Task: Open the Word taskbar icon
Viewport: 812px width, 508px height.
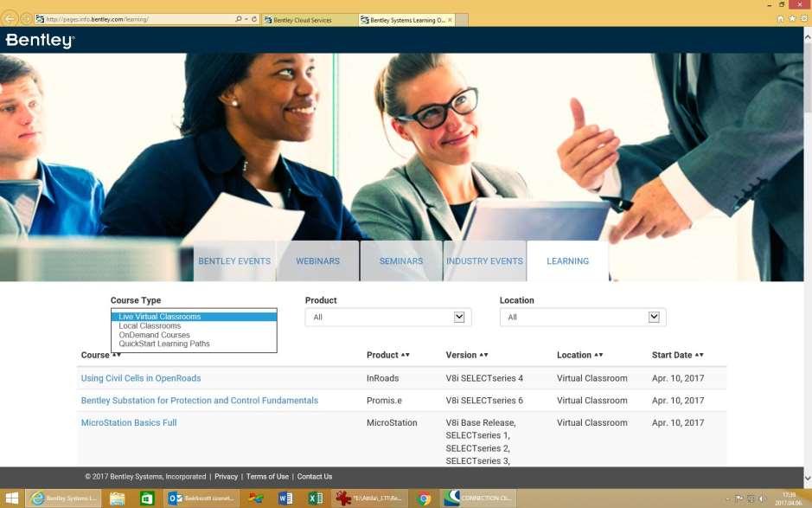Action: tap(285, 498)
